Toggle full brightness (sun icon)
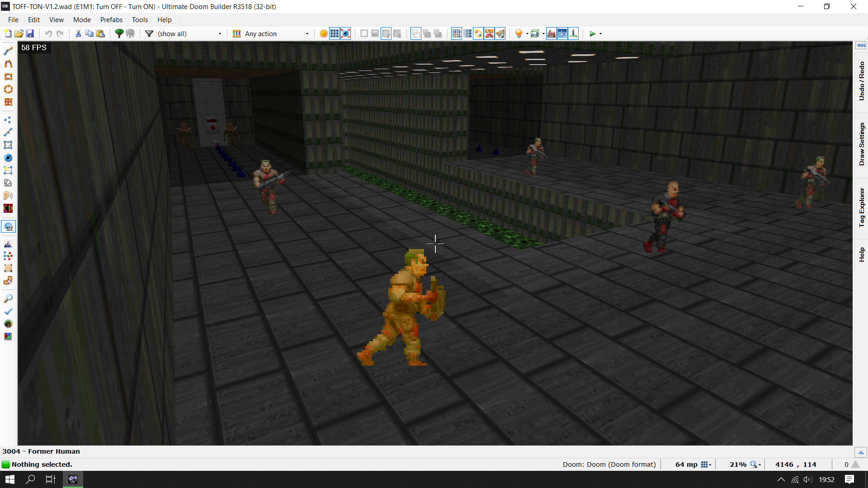Image resolution: width=868 pixels, height=488 pixels. coord(324,33)
